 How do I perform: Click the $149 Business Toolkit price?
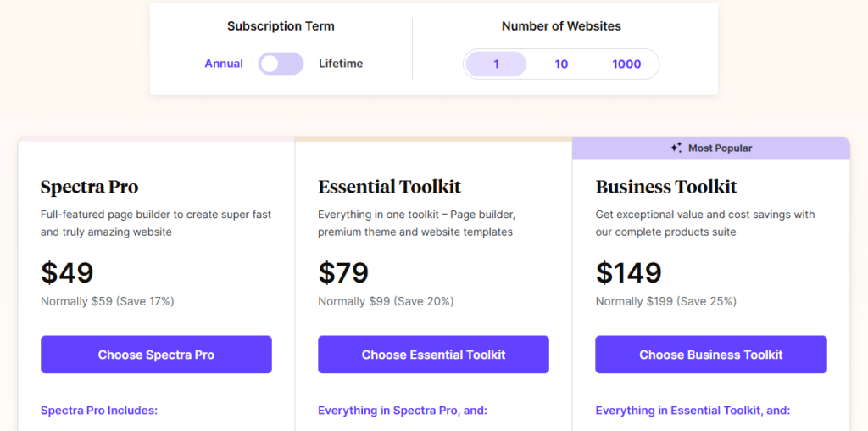[628, 272]
